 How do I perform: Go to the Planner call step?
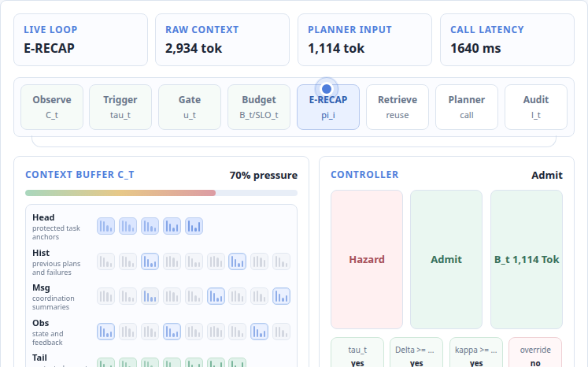[467, 107]
